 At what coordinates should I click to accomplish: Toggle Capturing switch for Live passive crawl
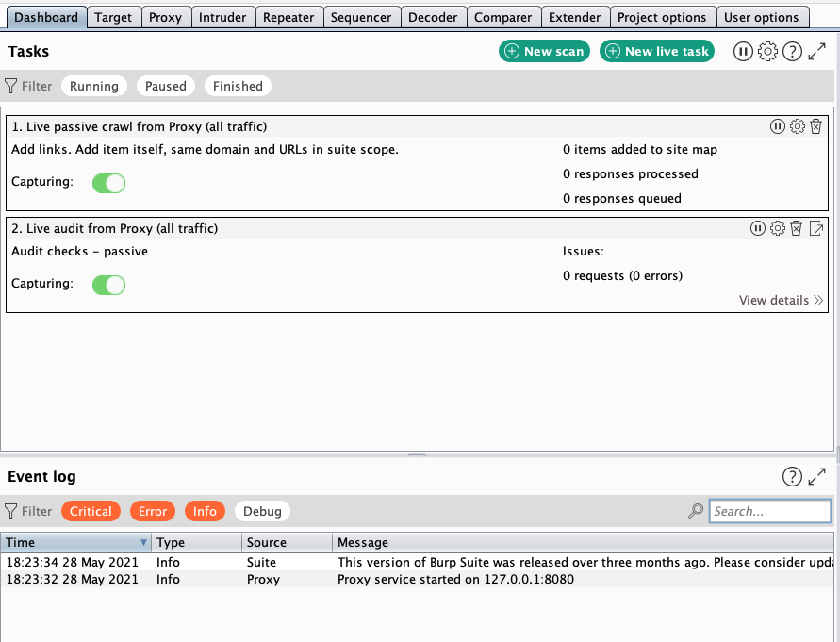tap(108, 183)
